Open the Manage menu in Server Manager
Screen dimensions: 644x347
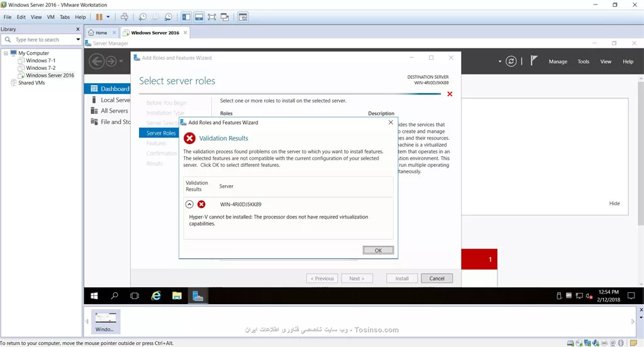558,62
